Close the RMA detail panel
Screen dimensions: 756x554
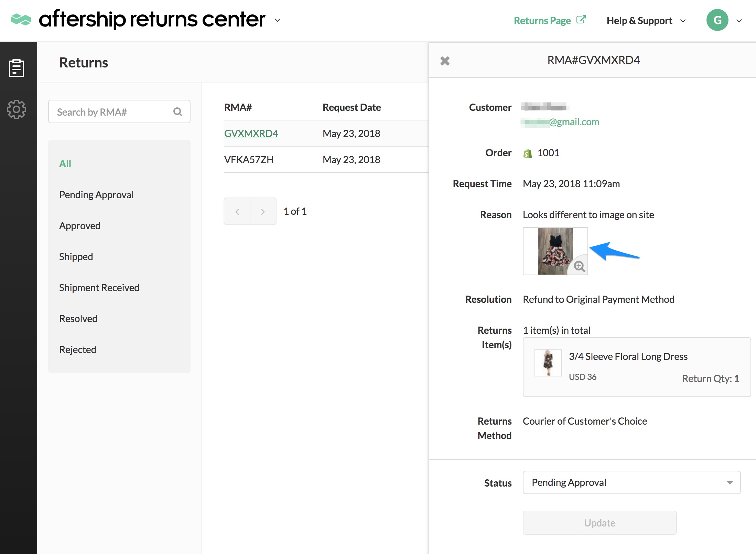(x=445, y=61)
